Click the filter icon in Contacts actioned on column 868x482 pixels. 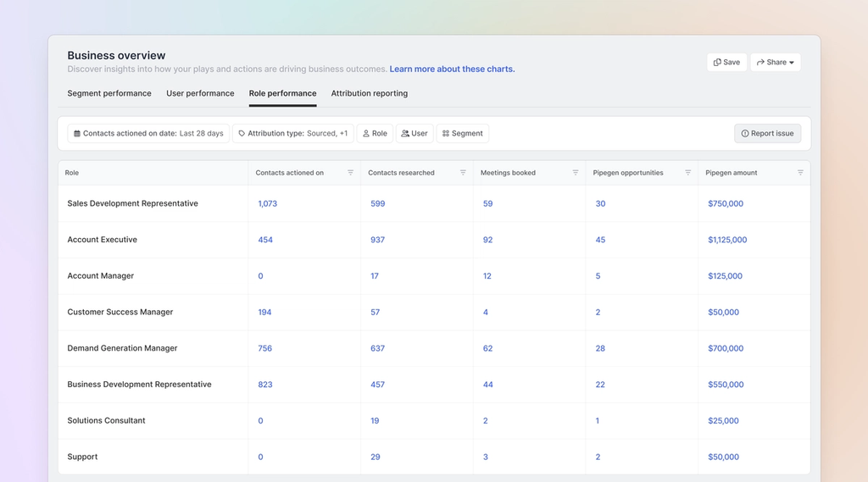(350, 173)
